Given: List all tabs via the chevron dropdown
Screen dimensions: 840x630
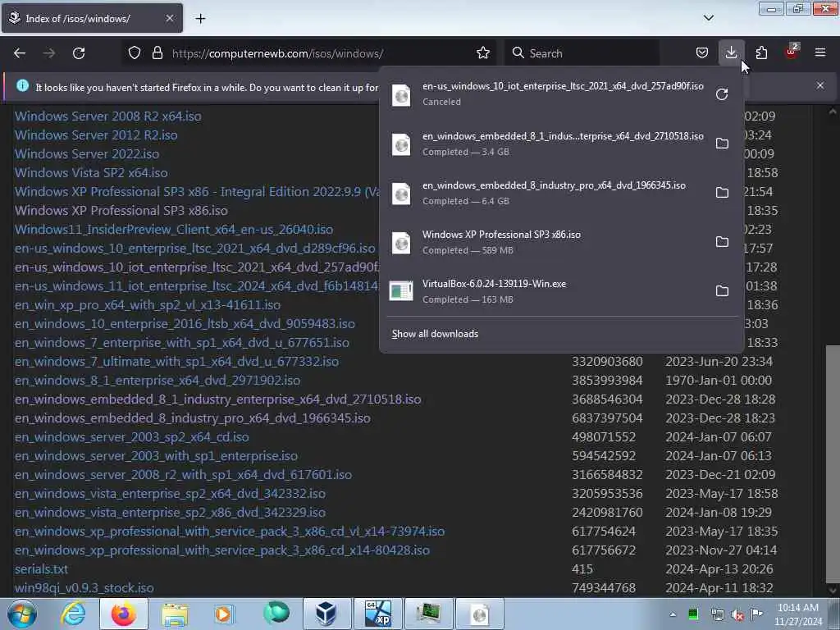Looking at the screenshot, I should 708,18.
